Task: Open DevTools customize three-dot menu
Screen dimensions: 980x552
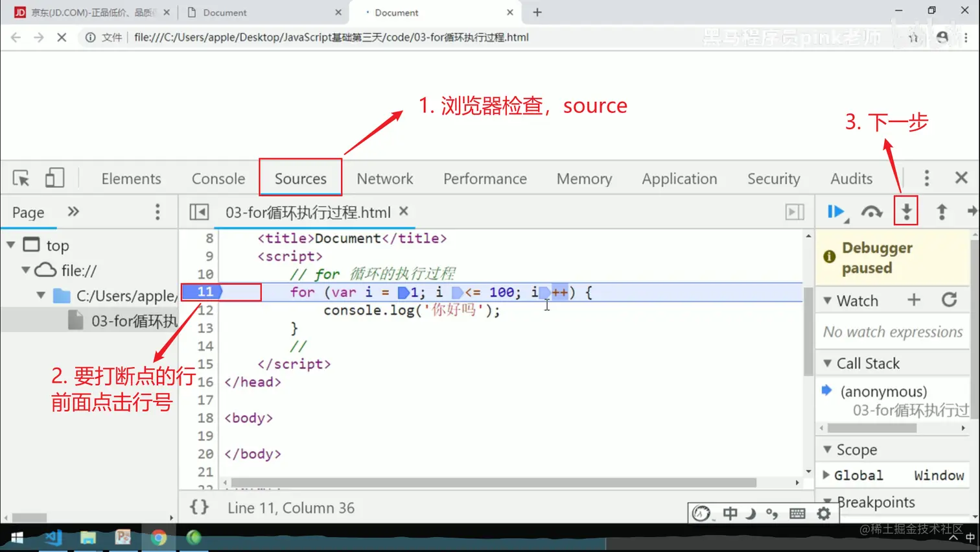Action: (927, 178)
